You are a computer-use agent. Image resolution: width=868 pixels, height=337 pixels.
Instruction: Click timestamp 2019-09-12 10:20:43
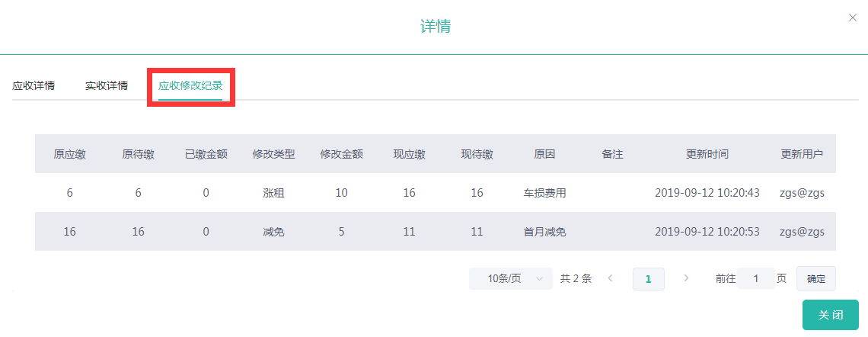[707, 193]
